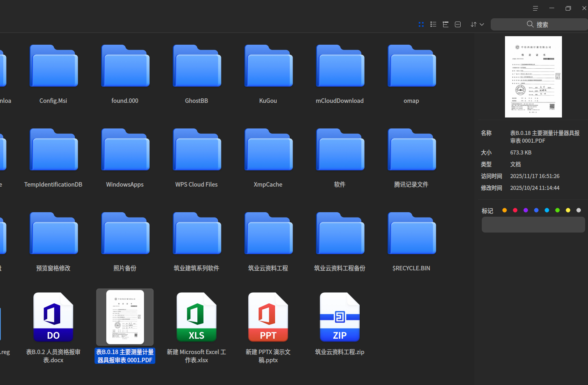Image resolution: width=588 pixels, height=385 pixels.
Task: Select the $RECYCLE.BIN folder
Action: (411, 233)
